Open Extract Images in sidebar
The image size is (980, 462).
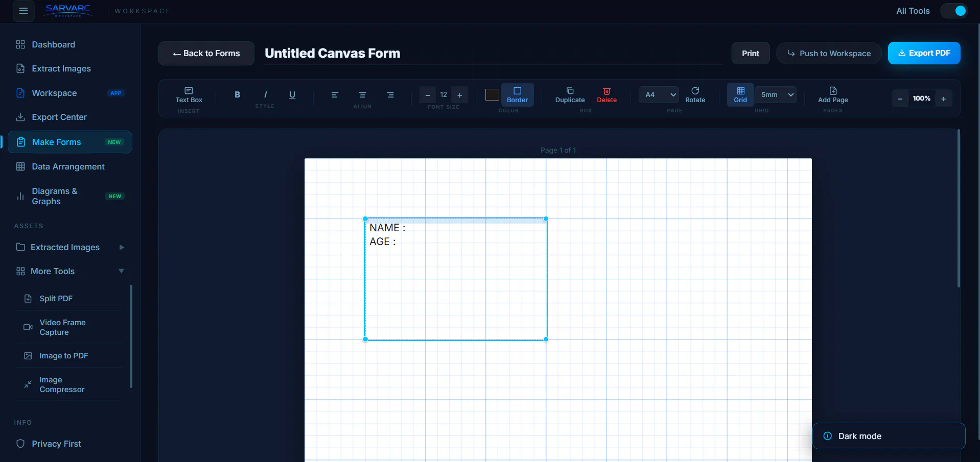tap(69, 68)
